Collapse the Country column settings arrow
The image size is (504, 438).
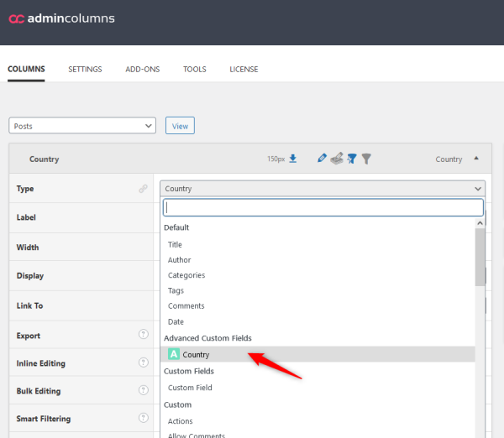477,159
